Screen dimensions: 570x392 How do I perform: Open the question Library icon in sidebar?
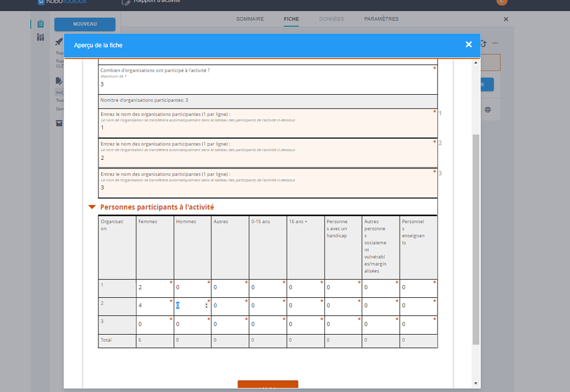point(40,37)
